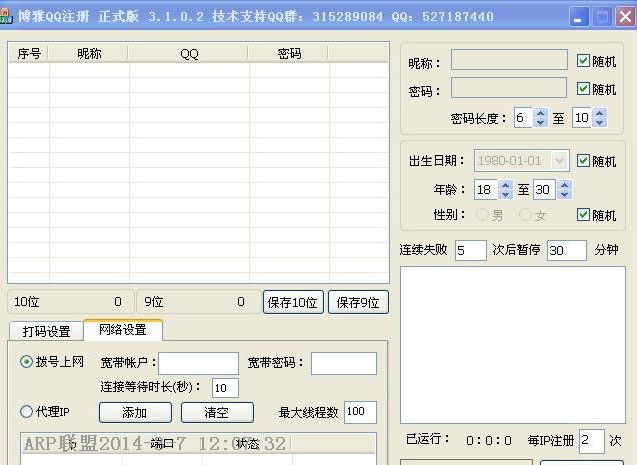Click the 端口 column header in proxy list
The width and height of the screenshot is (637, 465).
162,443
